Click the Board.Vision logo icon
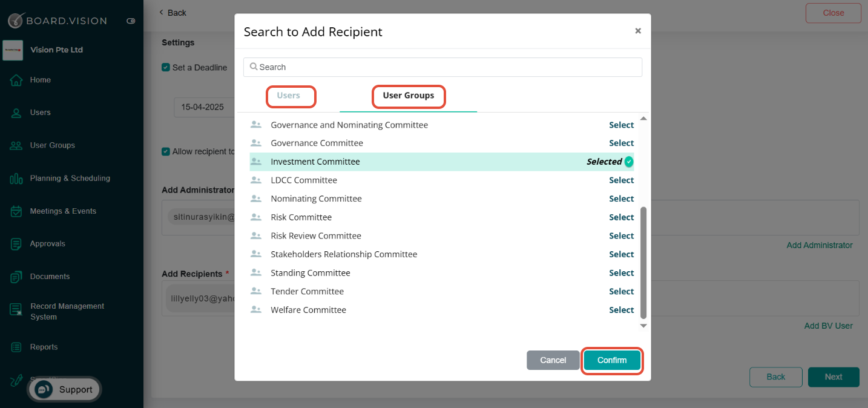868x408 pixels. 16,21
